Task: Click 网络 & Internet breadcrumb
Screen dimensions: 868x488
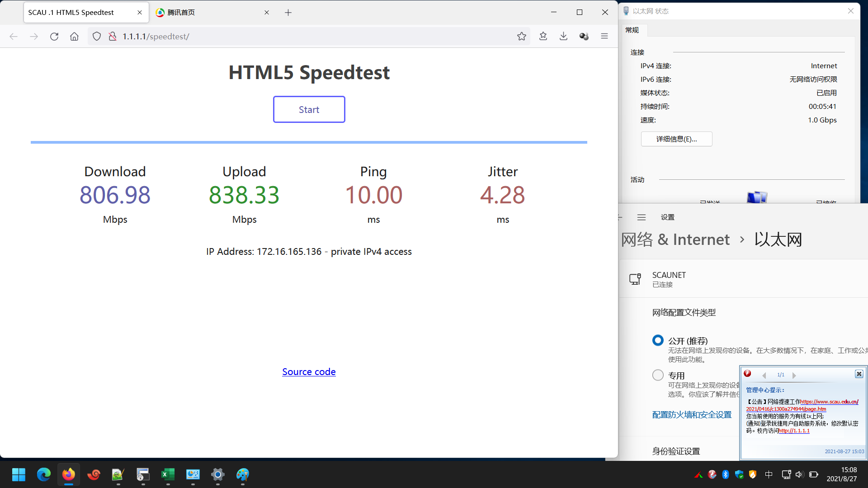Action: point(675,239)
